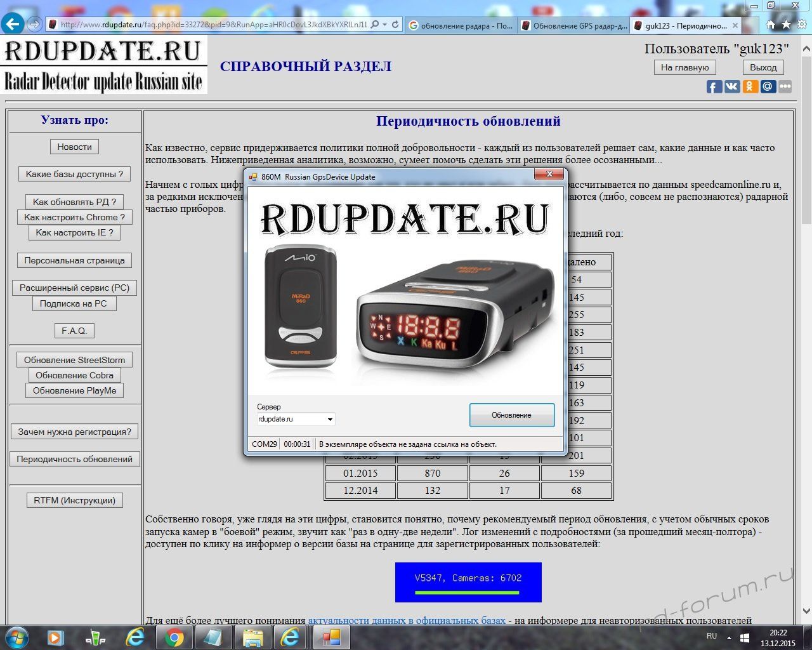Open the first Internet Explorer taskbar icon
Viewport: 812px width, 650px height.
point(135,637)
